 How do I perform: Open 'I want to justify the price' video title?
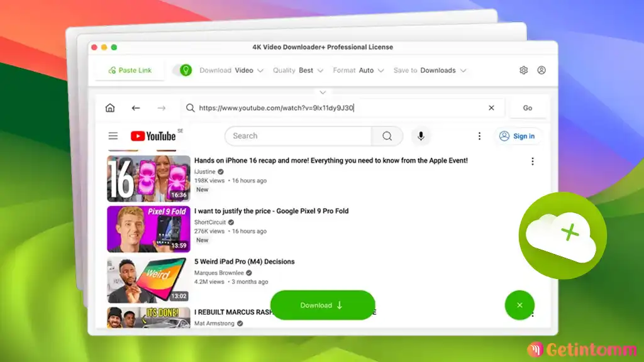click(x=271, y=211)
